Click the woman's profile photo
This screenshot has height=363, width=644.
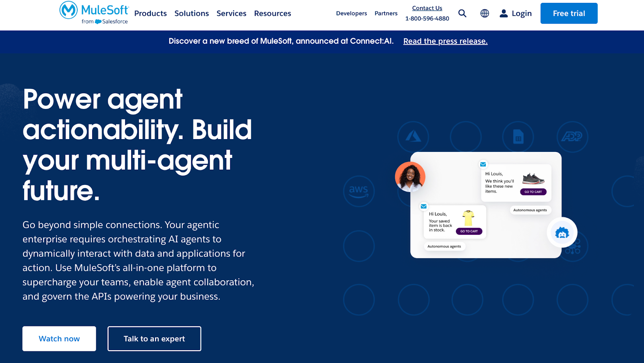[x=410, y=177]
